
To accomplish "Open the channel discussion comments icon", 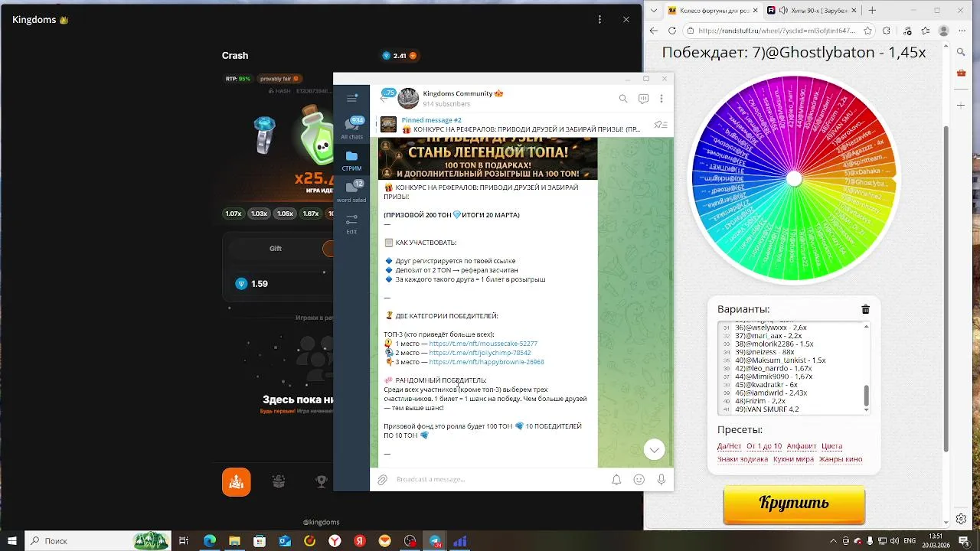I will [x=643, y=99].
